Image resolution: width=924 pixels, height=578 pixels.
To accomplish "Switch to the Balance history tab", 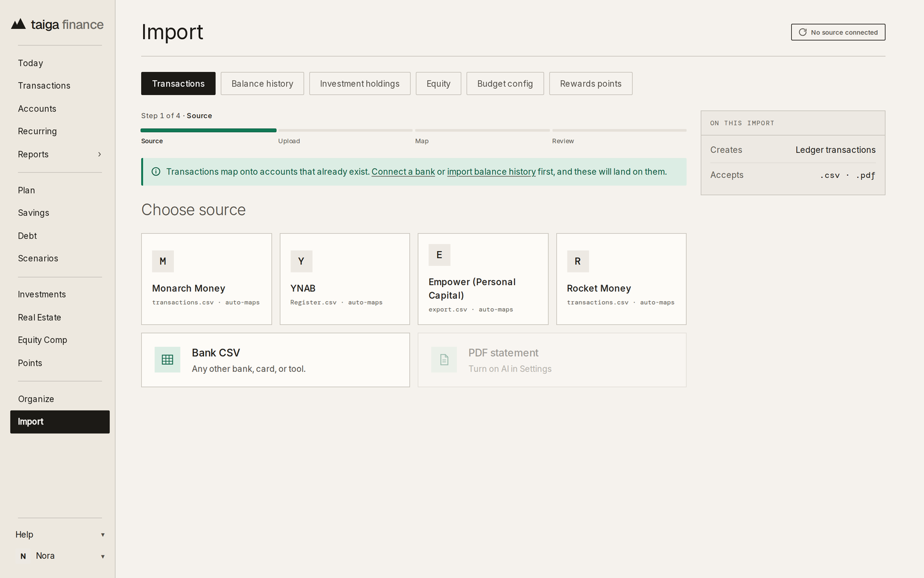I will click(262, 83).
